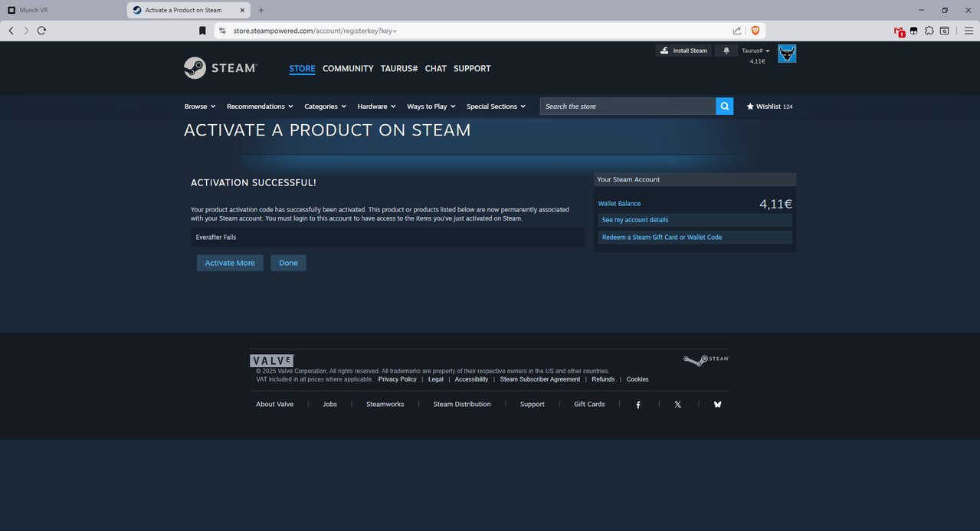Click the Steamworks footer link
Image resolution: width=980 pixels, height=531 pixels.
pos(385,405)
